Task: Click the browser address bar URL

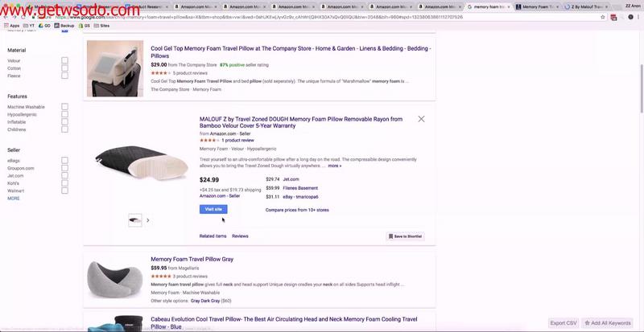Action: pyautogui.click(x=258, y=17)
